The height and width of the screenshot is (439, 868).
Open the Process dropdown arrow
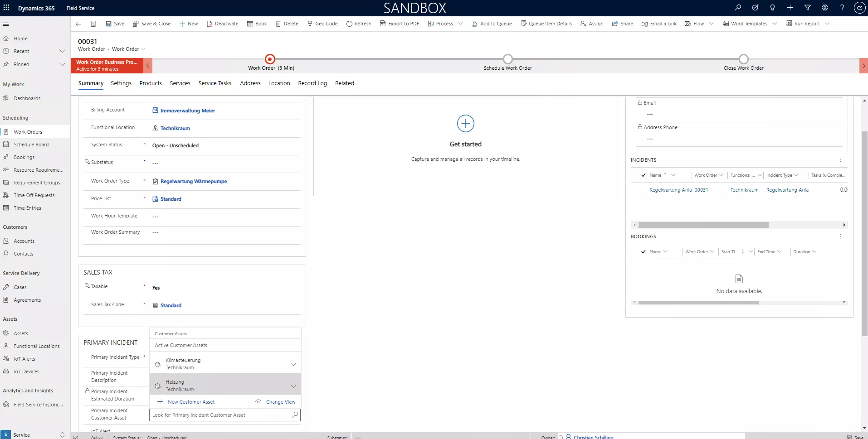pyautogui.click(x=461, y=24)
